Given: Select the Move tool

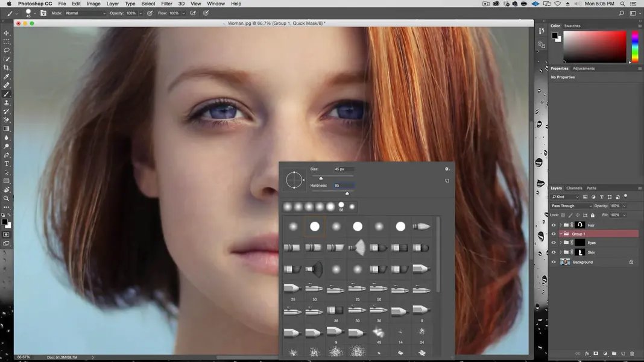Looking at the screenshot, I should tap(7, 33).
